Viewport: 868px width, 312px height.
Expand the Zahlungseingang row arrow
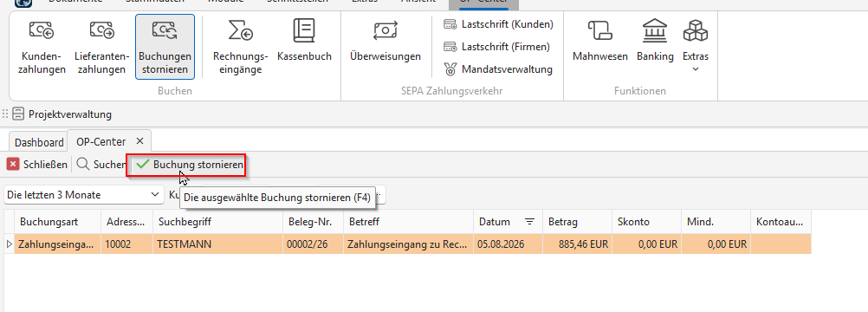pyautogui.click(x=9, y=244)
